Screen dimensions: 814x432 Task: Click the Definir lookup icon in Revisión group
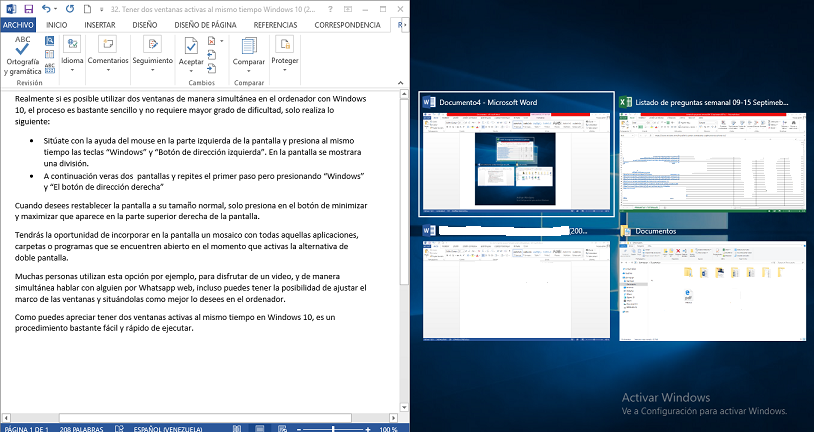click(x=49, y=40)
